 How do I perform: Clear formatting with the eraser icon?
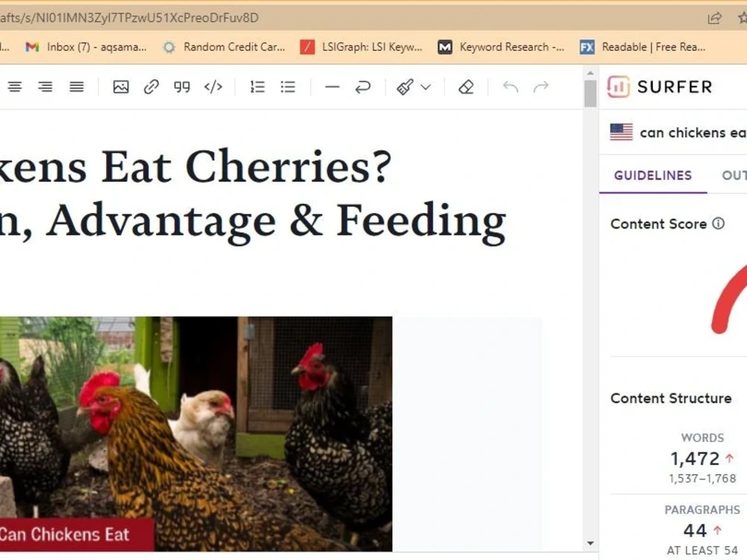pos(466,87)
